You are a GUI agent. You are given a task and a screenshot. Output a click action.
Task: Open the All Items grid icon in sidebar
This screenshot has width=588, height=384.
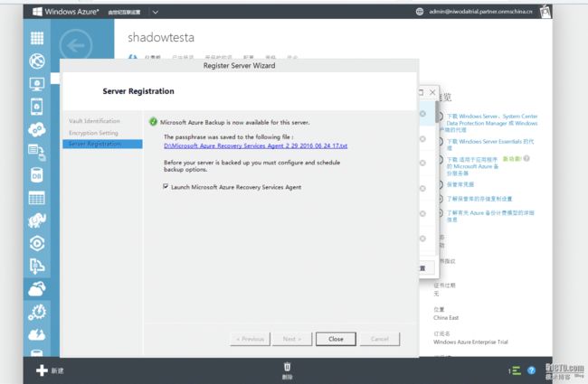coord(37,38)
